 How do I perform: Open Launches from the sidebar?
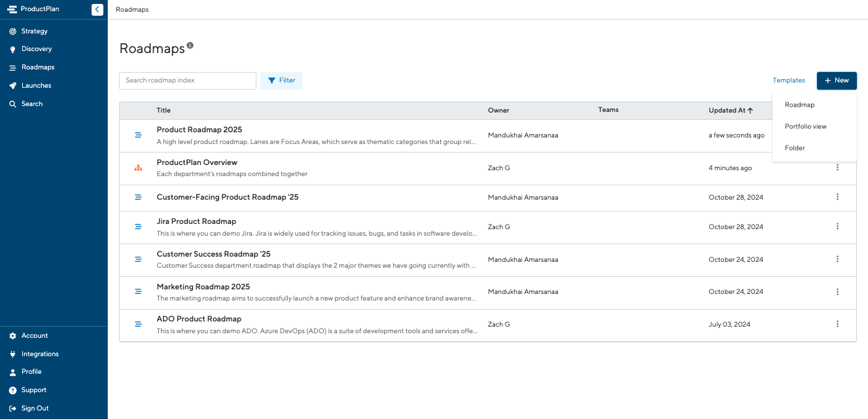[x=36, y=86]
